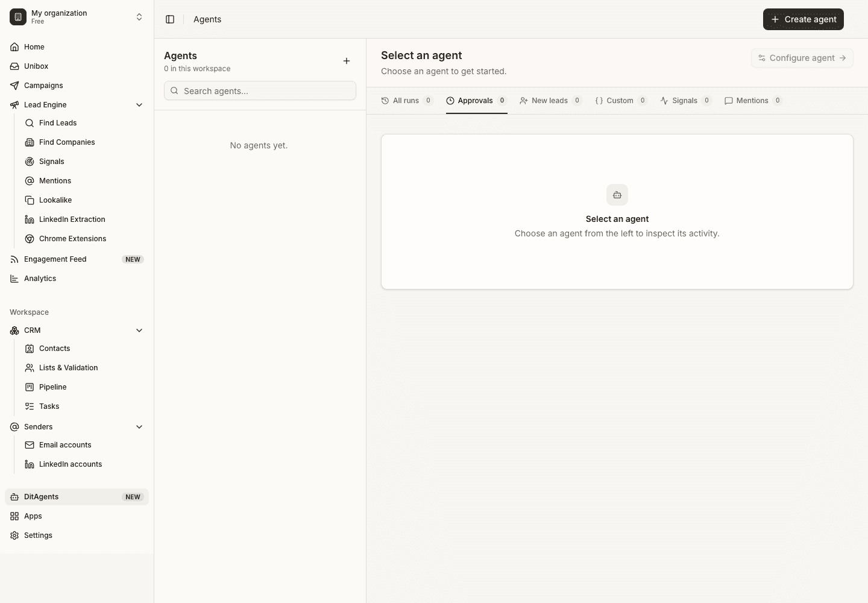
Task: Switch to the Custom tab
Action: [621, 101]
